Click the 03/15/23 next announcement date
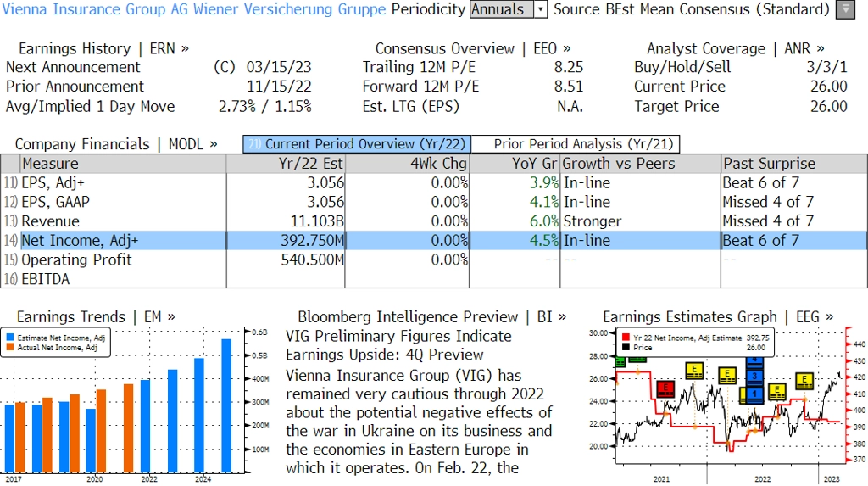The image size is (868, 486). point(279,67)
